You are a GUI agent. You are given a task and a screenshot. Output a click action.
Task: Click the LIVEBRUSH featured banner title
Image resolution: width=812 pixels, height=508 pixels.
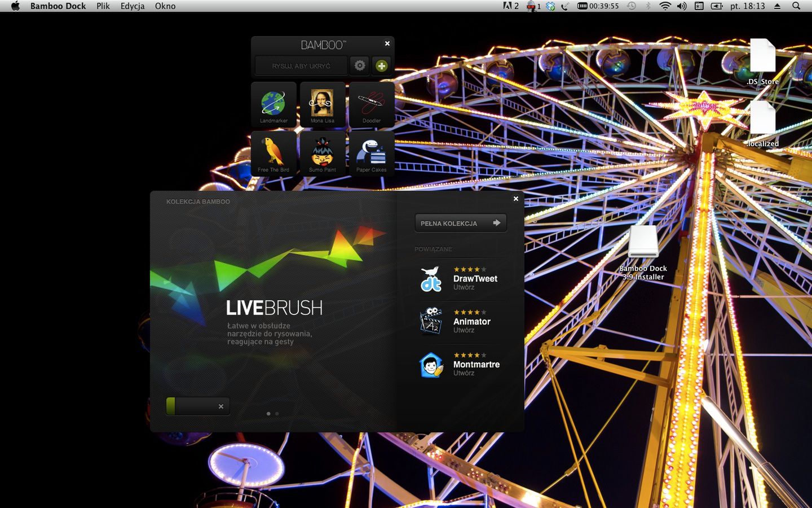[275, 308]
